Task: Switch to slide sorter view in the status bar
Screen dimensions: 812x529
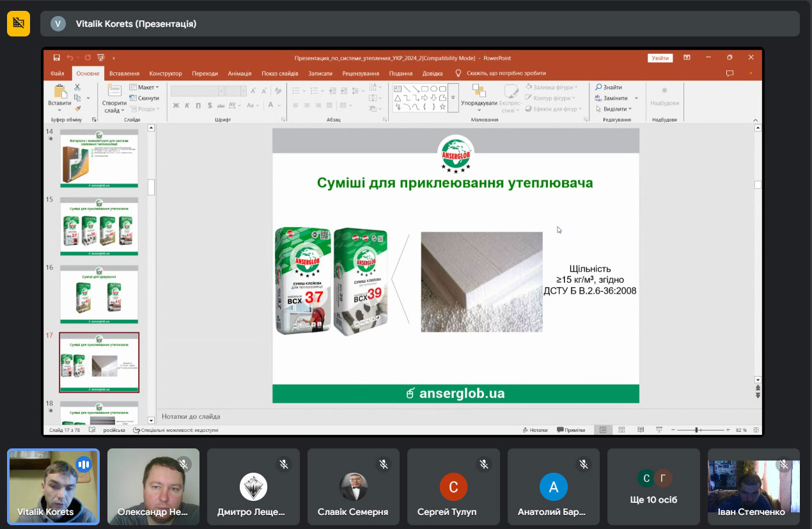Action: (x=621, y=430)
